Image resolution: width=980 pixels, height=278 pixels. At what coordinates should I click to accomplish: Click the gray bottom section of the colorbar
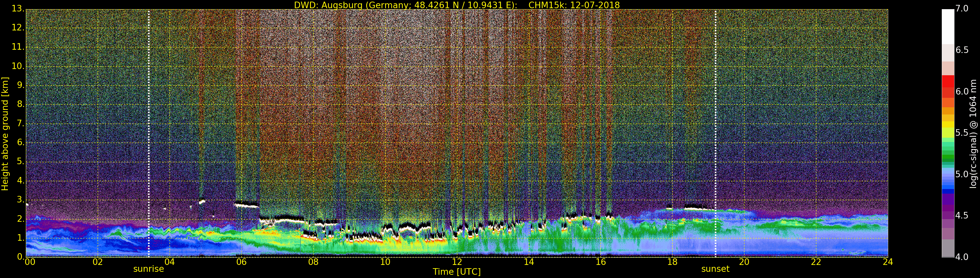[x=948, y=248]
